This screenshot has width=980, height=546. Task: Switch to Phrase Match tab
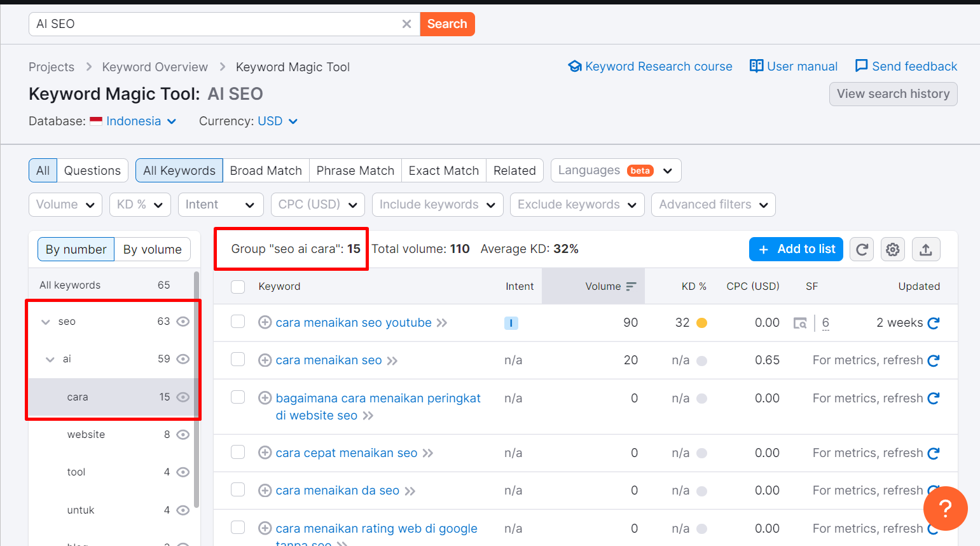pos(355,170)
